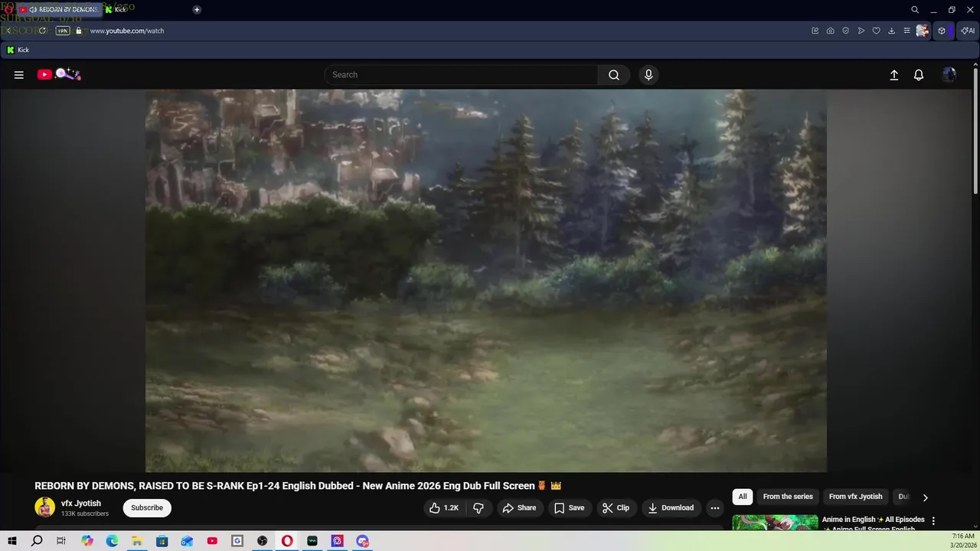Open the YouTube account avatar menu
Image resolution: width=980 pixels, height=551 pixels.
[x=949, y=75]
